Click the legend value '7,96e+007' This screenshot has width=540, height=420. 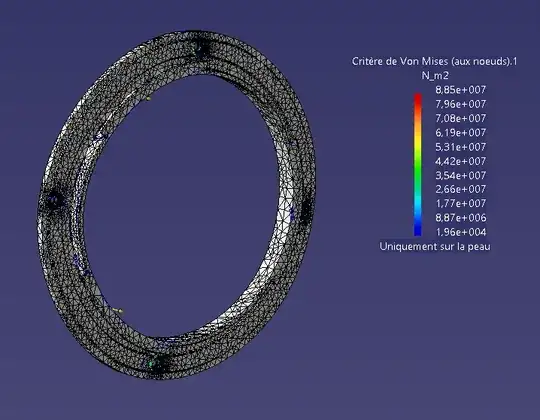[461, 104]
